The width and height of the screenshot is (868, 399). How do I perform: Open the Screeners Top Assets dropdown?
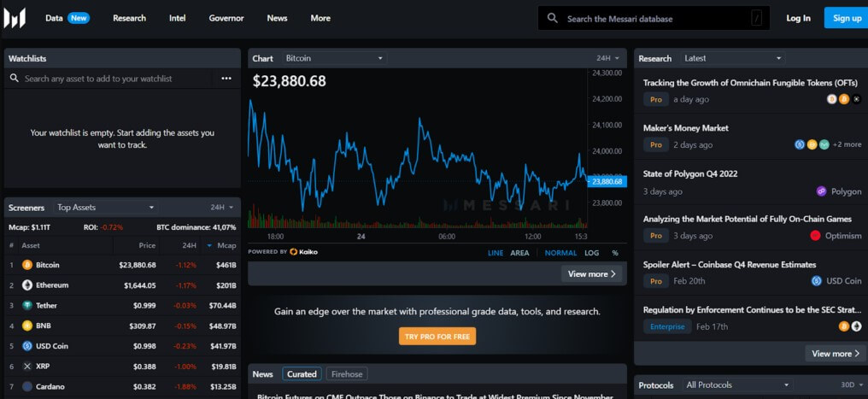[106, 208]
